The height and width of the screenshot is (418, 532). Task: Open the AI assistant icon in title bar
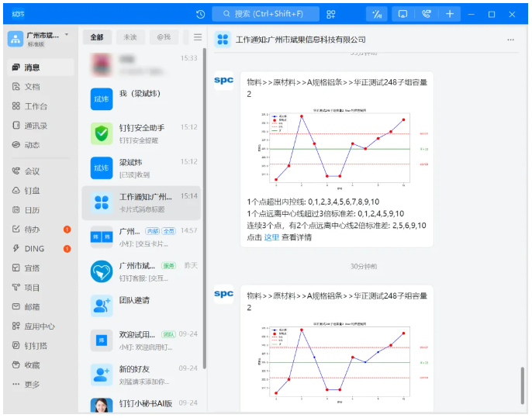coord(377,14)
